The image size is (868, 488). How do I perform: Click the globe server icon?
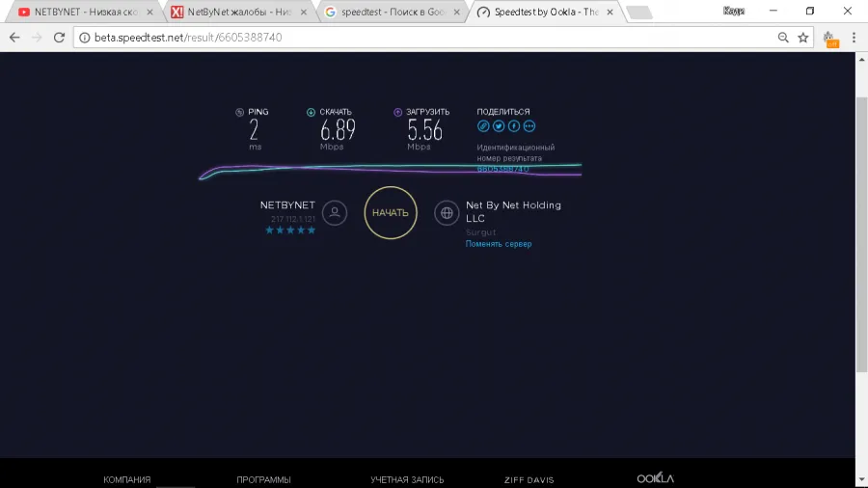[447, 212]
